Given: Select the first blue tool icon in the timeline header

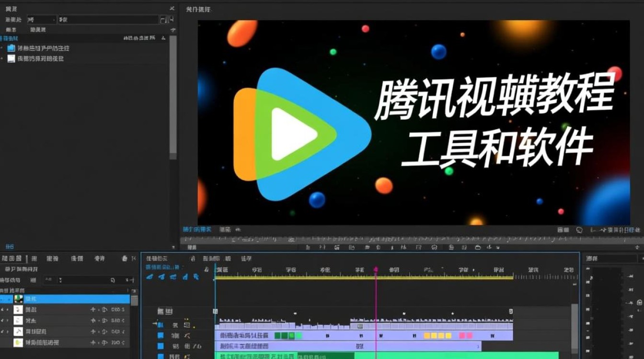Looking at the screenshot, I should [150, 277].
